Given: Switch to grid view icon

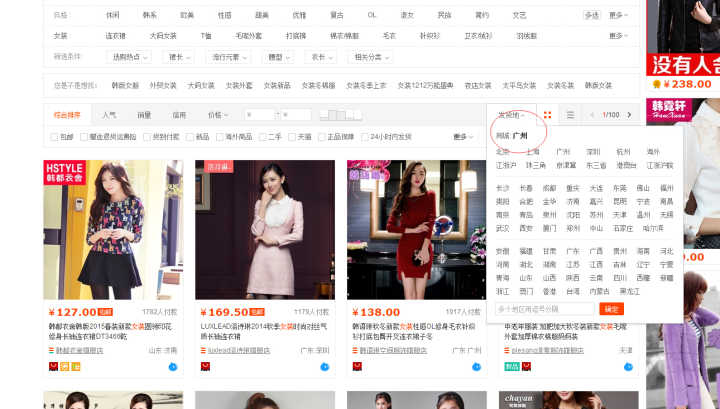Looking at the screenshot, I should [x=548, y=115].
